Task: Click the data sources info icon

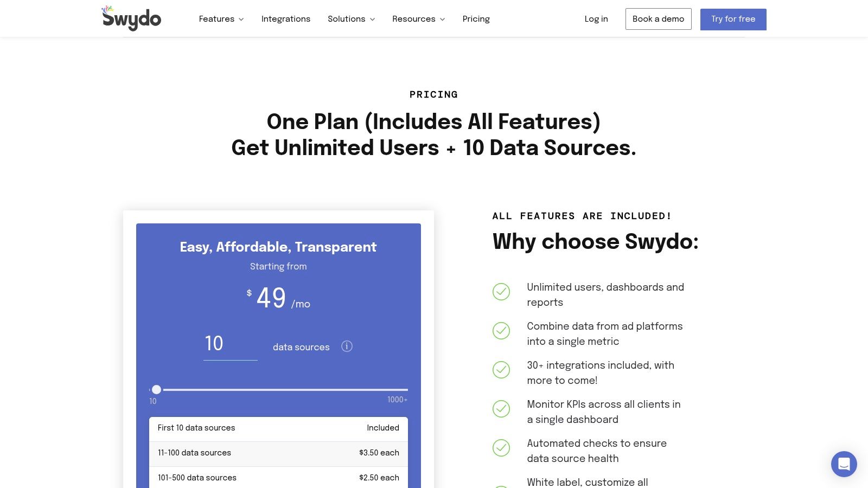Action: pos(347,346)
